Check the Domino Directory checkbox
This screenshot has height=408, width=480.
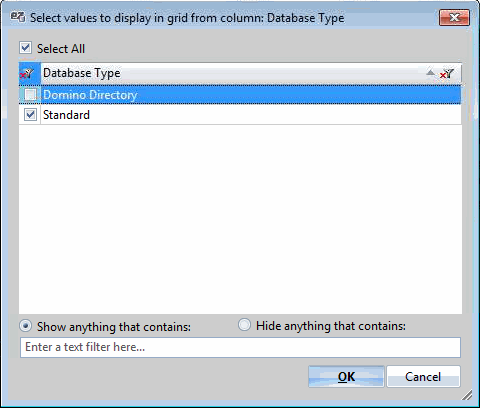click(30, 95)
